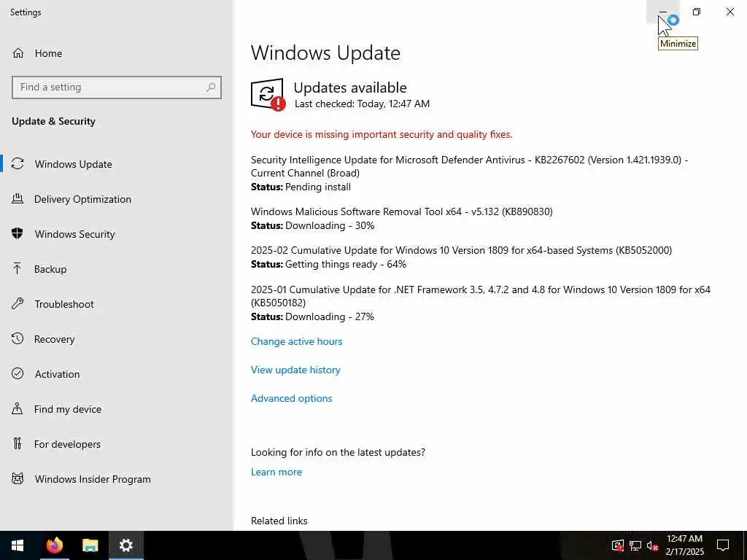The height and width of the screenshot is (560, 747).
Task: Minimize the Settings window
Action: click(662, 12)
